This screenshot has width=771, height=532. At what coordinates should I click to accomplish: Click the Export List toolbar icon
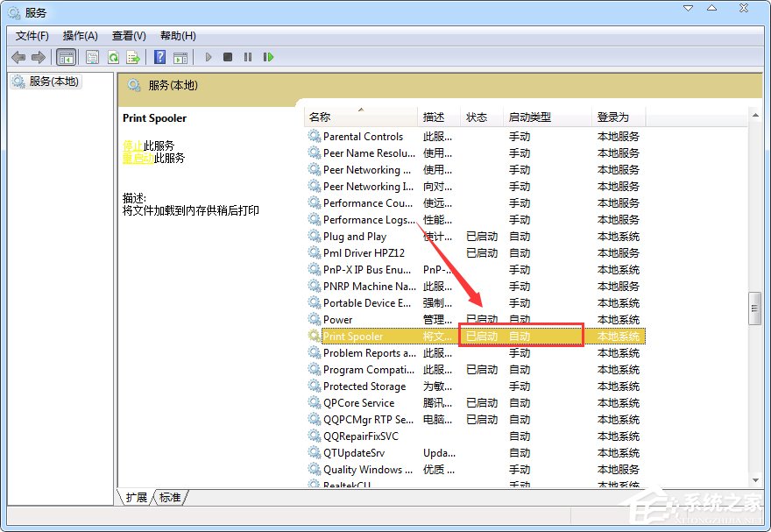tap(132, 57)
